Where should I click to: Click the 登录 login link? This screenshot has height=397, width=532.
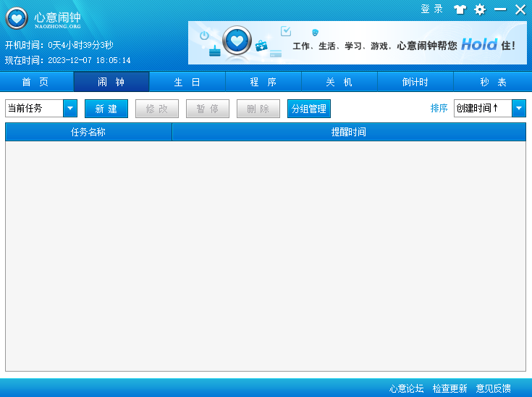pyautogui.click(x=432, y=9)
